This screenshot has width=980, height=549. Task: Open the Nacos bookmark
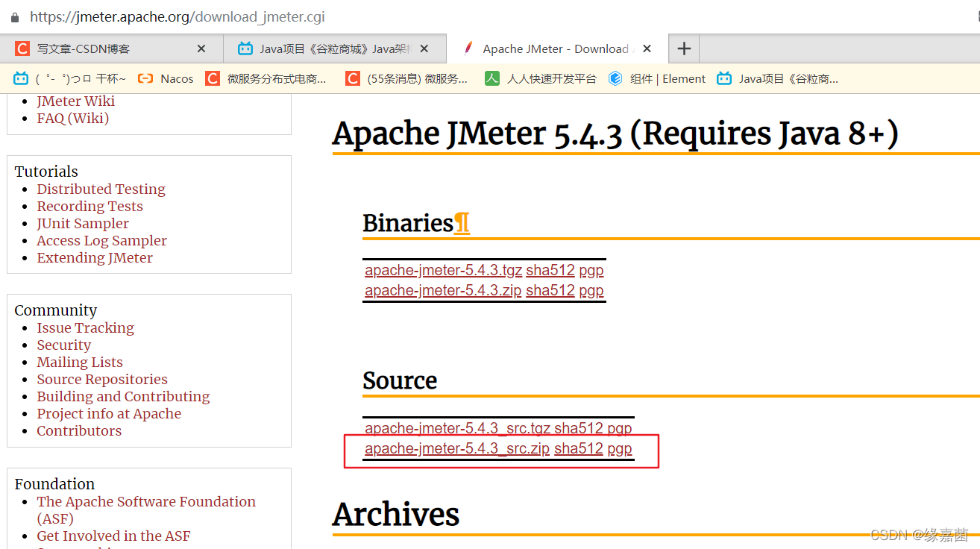tap(166, 78)
